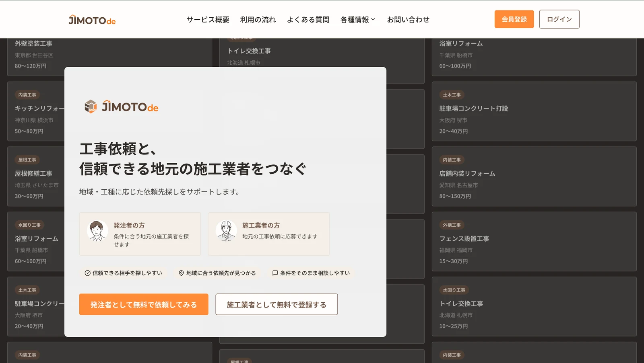The width and height of the screenshot is (644, 363).
Task: Open the 屋根修繕工事 listing card
Action: point(36,176)
